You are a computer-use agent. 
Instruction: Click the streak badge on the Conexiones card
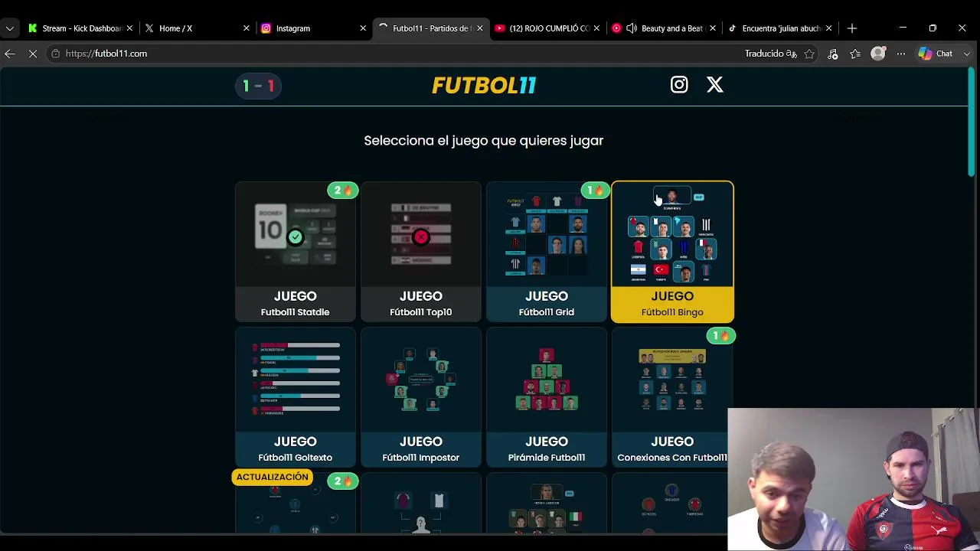[720, 336]
